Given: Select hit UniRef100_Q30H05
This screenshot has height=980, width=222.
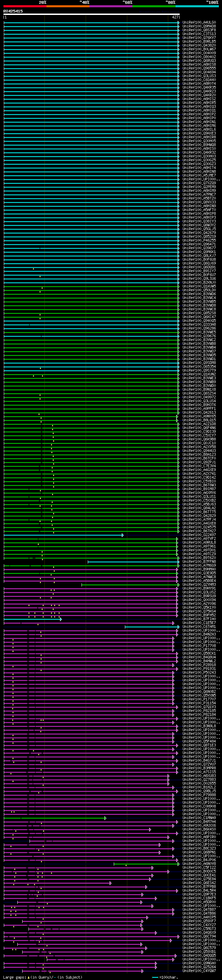Looking at the screenshot, I should (199, 141).
